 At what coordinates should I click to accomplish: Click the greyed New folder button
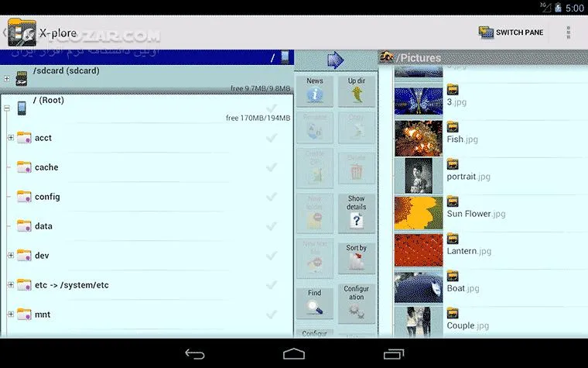(x=315, y=213)
